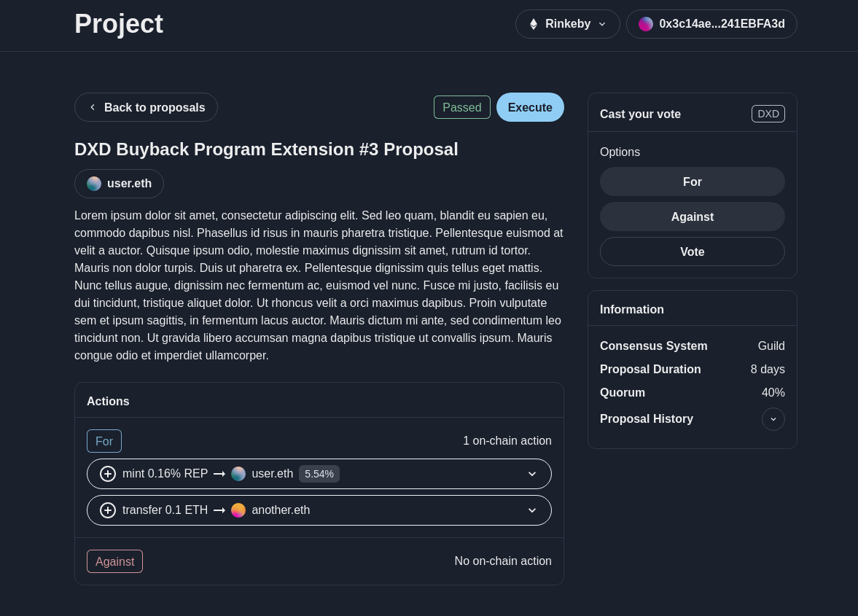Open the Rinkeby network dropdown
858x616 pixels.
click(567, 24)
